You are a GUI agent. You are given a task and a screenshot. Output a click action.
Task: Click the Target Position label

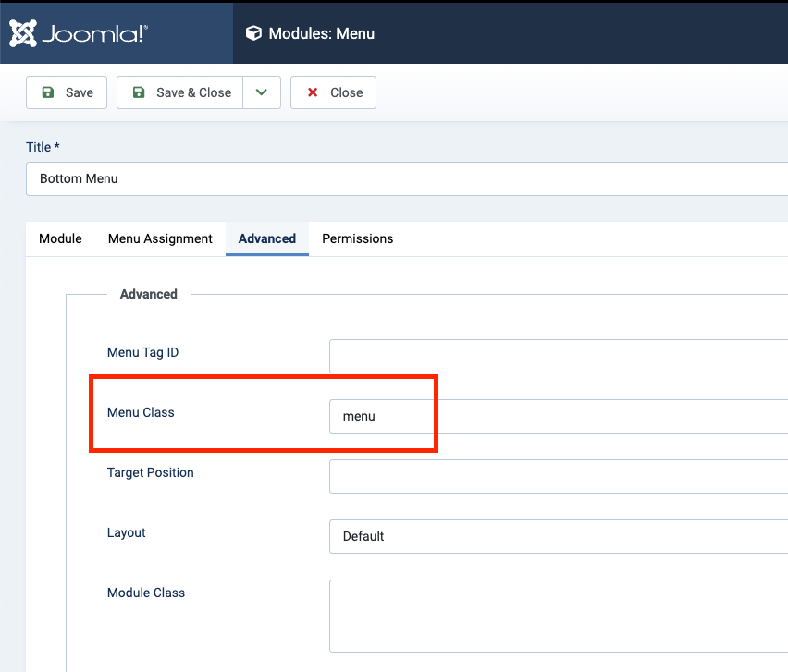151,472
